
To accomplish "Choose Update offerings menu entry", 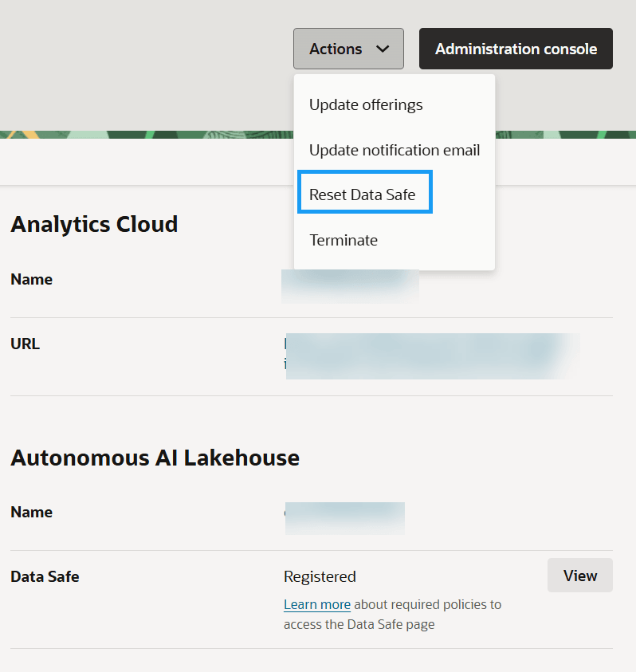I will (x=365, y=104).
